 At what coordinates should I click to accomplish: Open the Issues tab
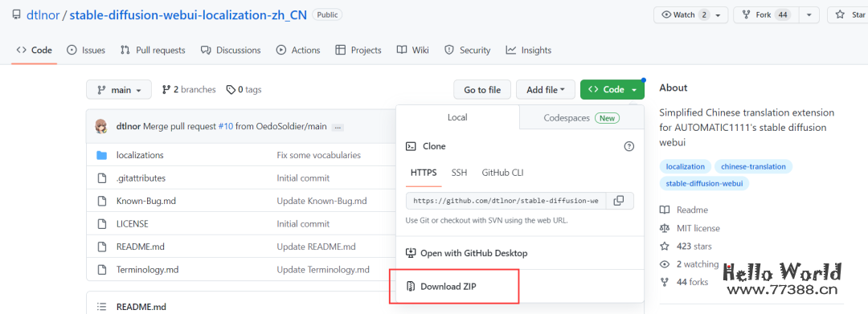point(86,51)
